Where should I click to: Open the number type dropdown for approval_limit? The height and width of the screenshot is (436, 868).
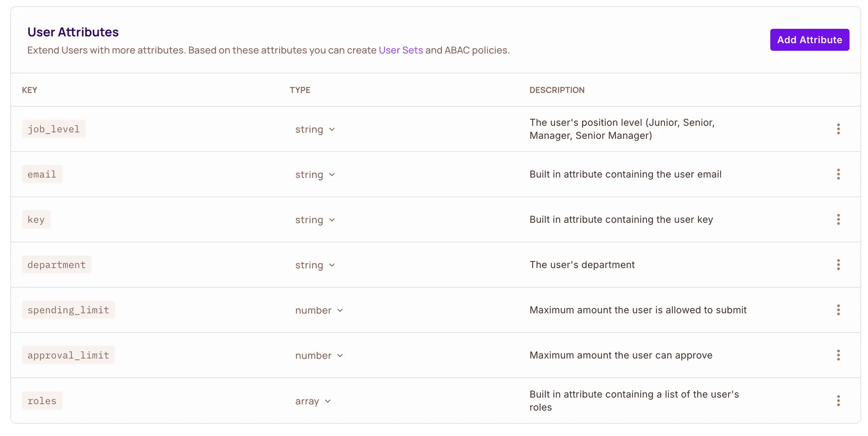(x=319, y=355)
